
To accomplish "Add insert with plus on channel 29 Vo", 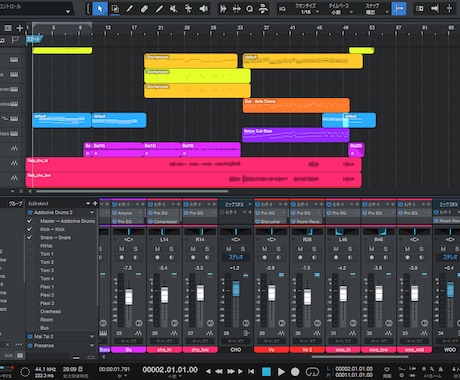I will click(x=286, y=204).
